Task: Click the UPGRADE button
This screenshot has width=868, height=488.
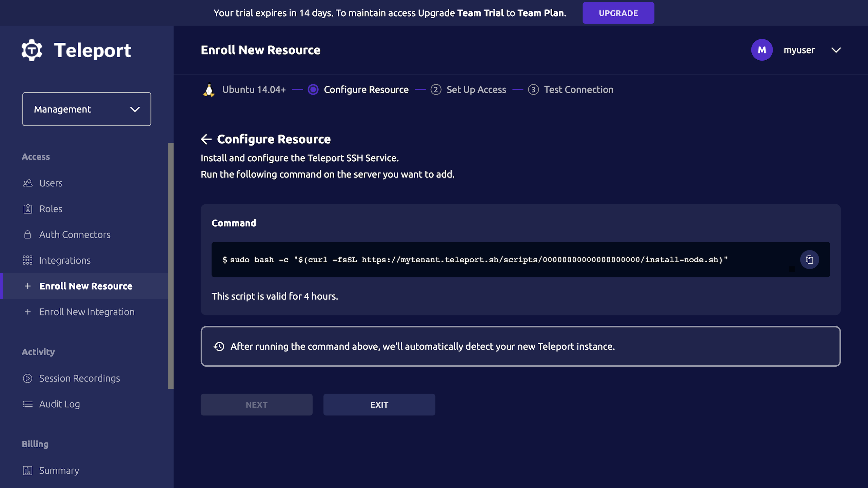Action: click(618, 13)
